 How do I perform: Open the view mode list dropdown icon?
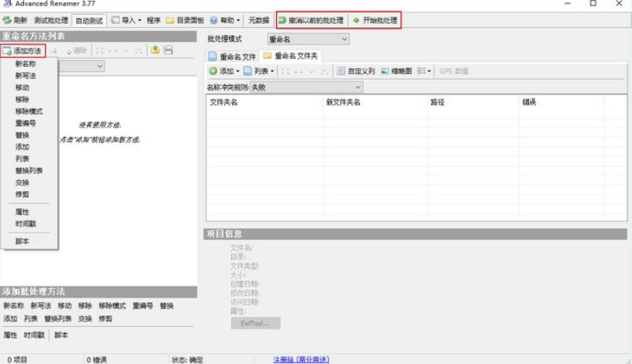click(423, 71)
